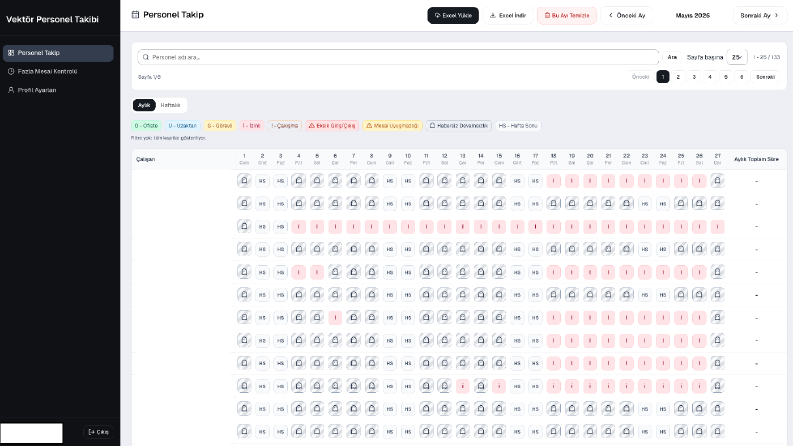Go to pagination page 6

[741, 77]
